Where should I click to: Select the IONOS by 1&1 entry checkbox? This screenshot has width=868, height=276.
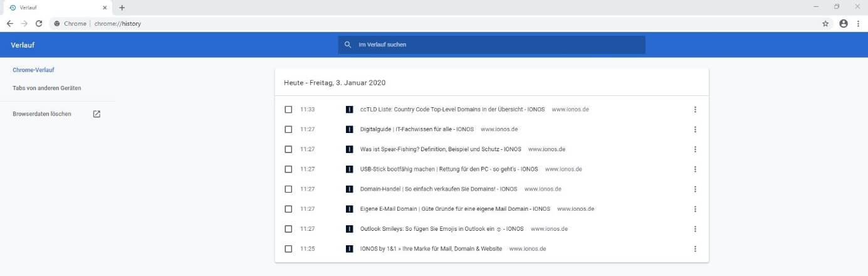click(288, 248)
